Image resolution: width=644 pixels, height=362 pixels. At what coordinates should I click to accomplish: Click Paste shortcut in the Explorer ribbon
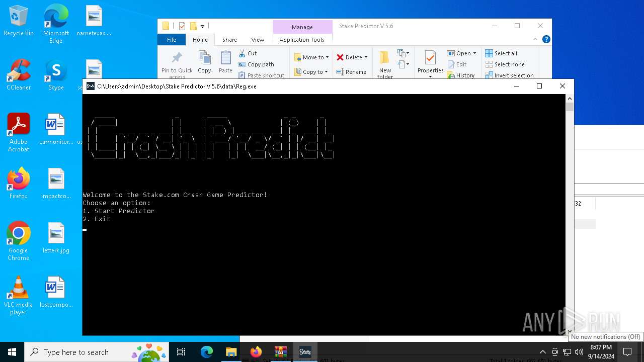tap(261, 75)
